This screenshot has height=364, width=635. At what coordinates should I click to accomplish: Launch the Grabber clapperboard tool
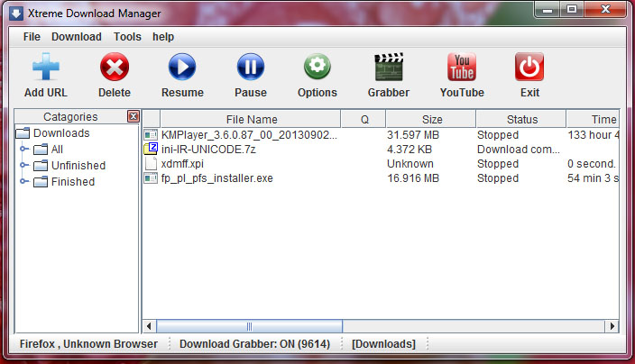coord(388,68)
